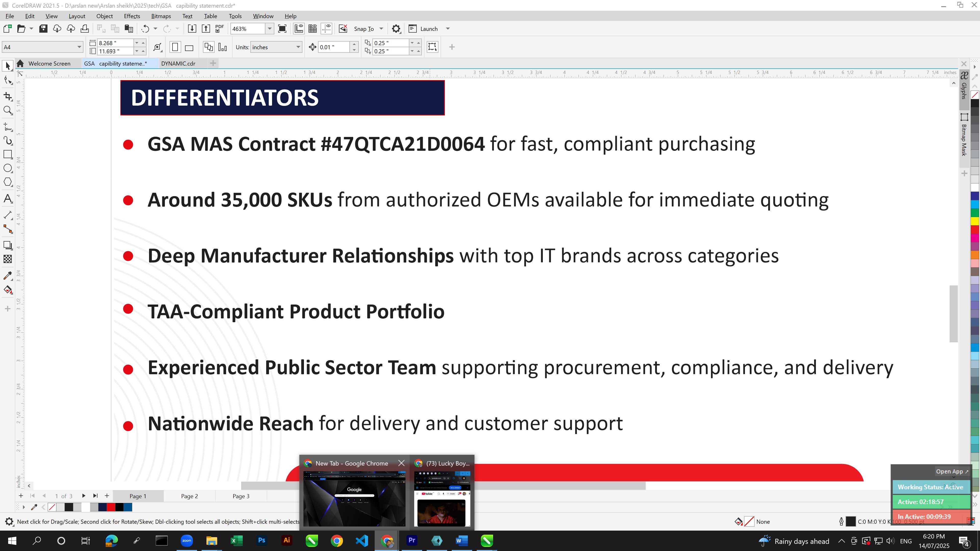The width and height of the screenshot is (980, 551).
Task: Click the Undo arrow
Action: pos(145,29)
